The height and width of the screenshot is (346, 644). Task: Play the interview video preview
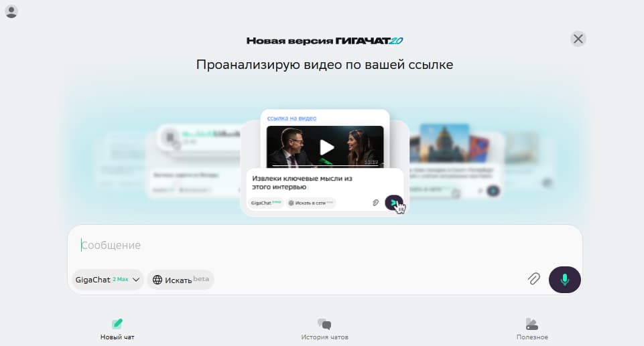point(326,147)
